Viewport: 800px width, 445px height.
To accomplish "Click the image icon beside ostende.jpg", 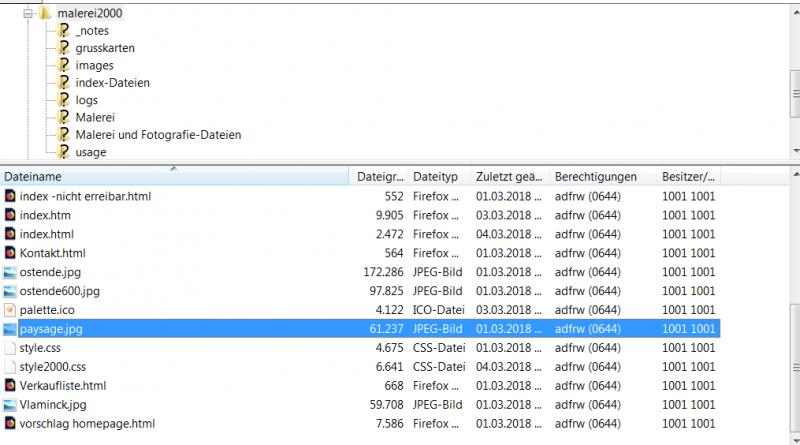I will coord(10,272).
